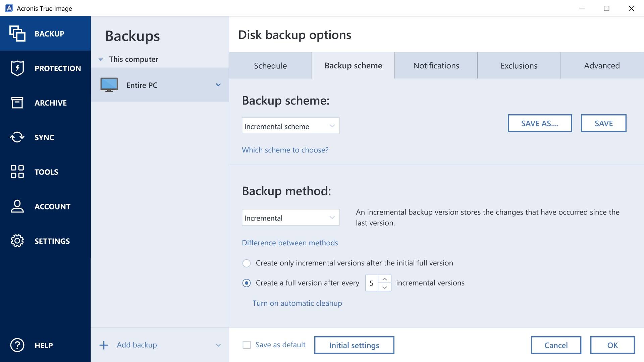The image size is (644, 362).
Task: Click the Help question mark icon
Action: pyautogui.click(x=17, y=345)
